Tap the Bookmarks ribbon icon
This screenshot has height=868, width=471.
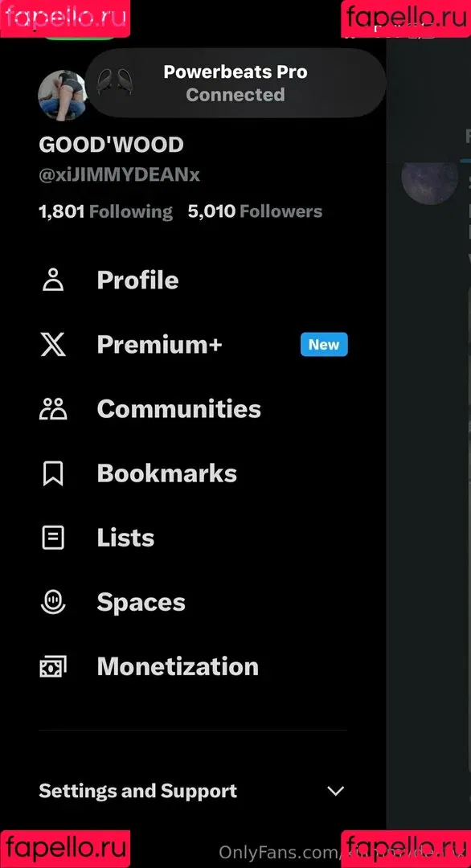pos(53,474)
